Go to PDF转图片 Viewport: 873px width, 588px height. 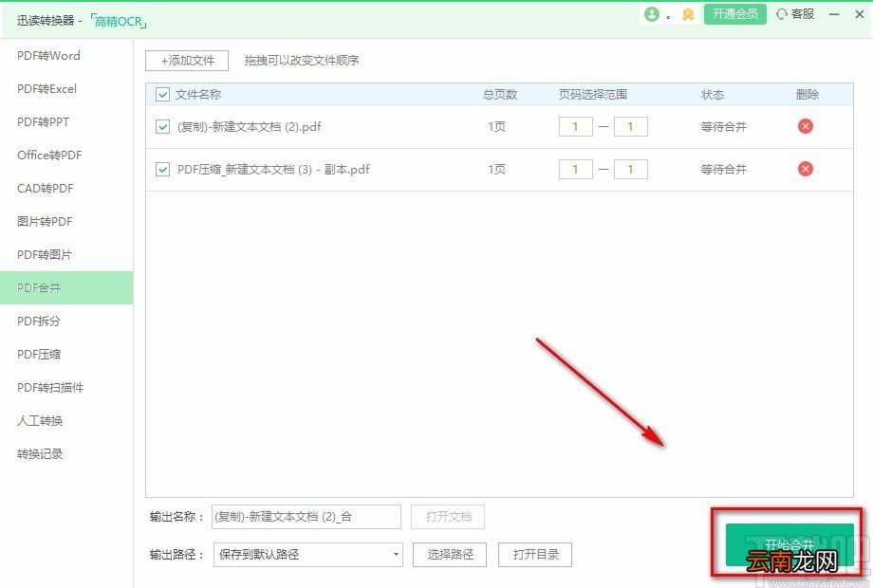tap(66, 255)
